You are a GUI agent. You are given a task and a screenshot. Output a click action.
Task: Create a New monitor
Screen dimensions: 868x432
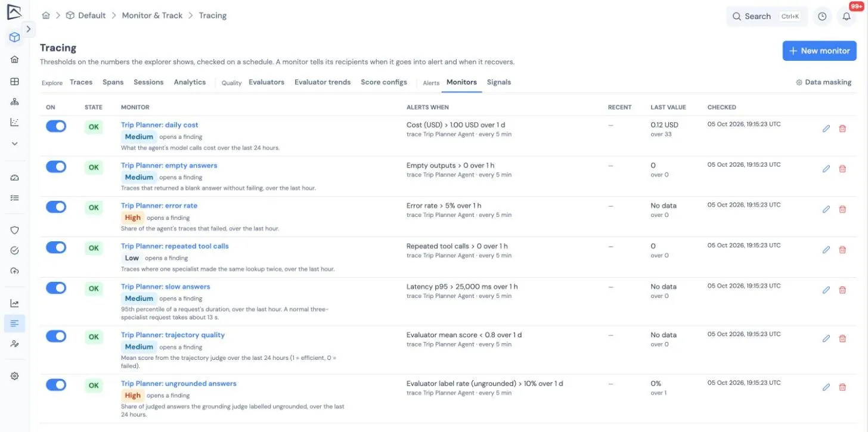click(x=820, y=51)
